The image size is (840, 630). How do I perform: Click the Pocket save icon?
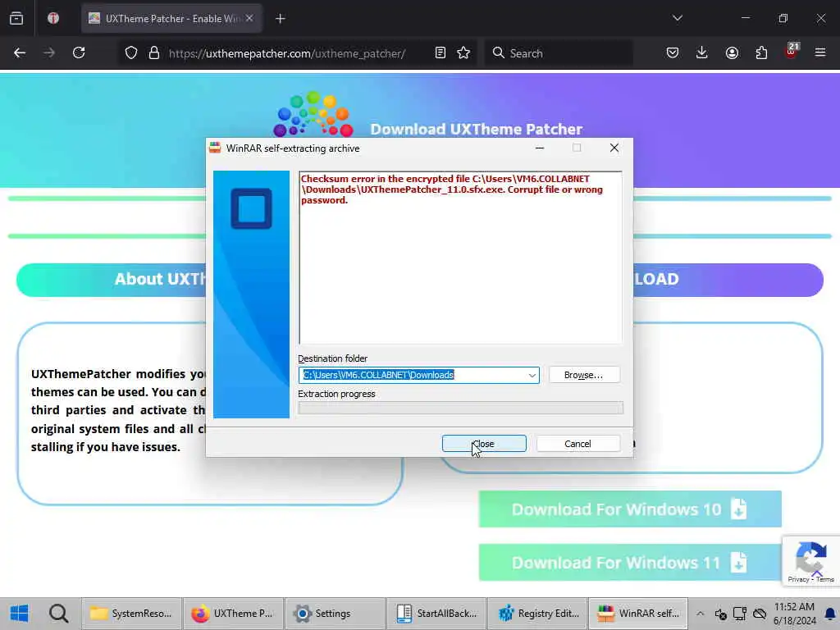tap(673, 53)
